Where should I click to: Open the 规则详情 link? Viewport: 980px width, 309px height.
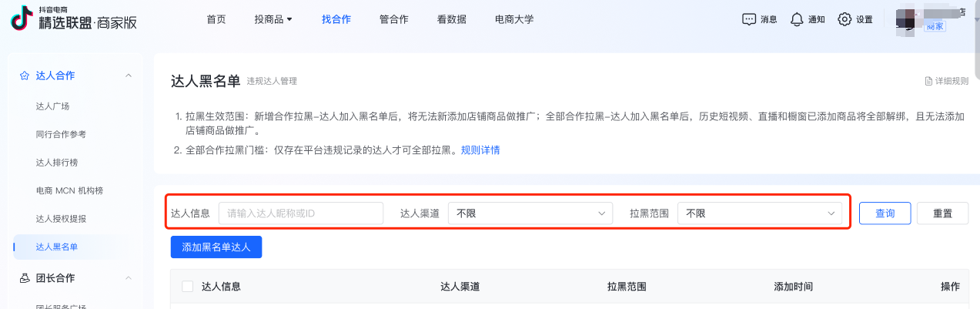pyautogui.click(x=480, y=149)
